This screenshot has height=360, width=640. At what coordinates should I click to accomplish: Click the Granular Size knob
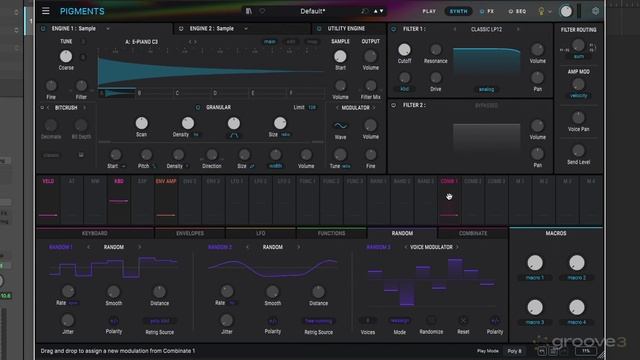tap(280, 123)
